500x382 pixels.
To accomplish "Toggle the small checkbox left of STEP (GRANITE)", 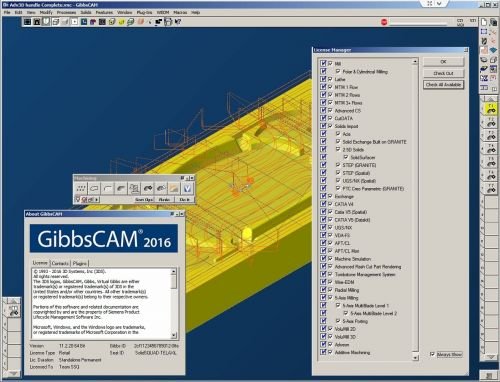I will pyautogui.click(x=338, y=165).
